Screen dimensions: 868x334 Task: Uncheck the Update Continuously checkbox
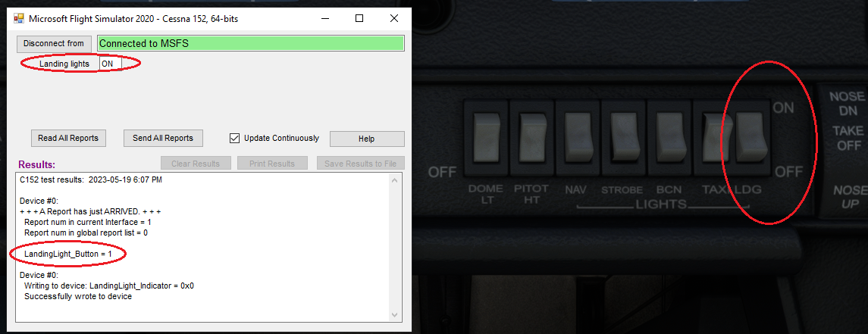pyautogui.click(x=234, y=139)
